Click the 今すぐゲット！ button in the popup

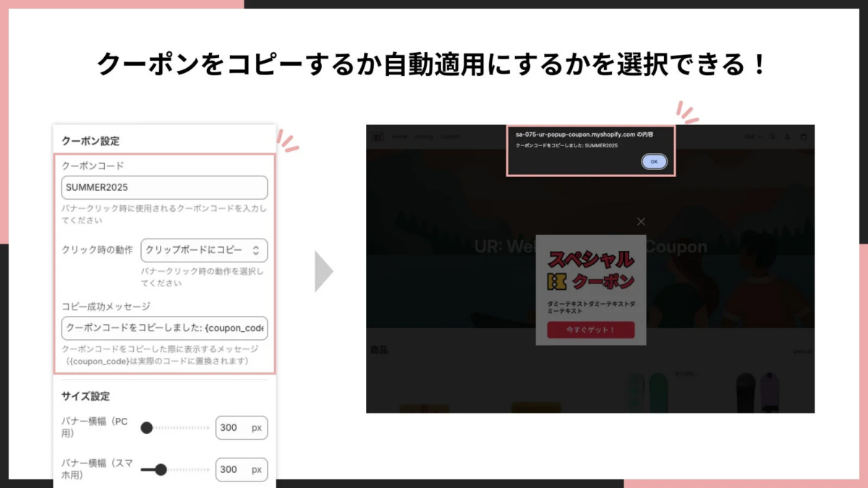tap(592, 330)
